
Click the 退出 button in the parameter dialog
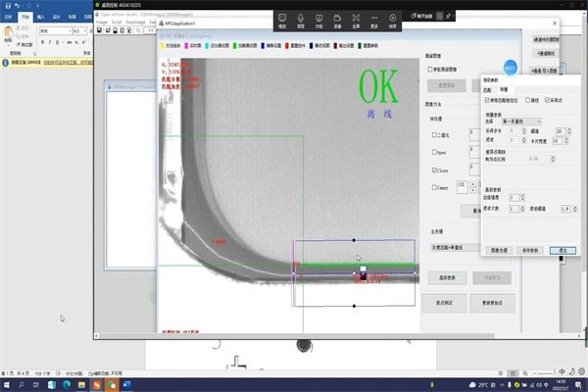pyautogui.click(x=563, y=251)
